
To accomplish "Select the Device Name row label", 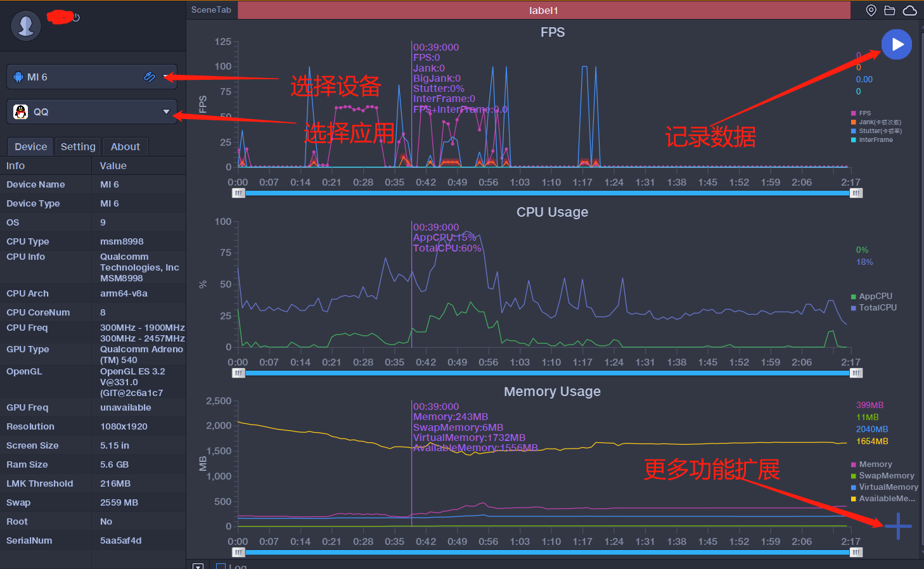I will [35, 184].
